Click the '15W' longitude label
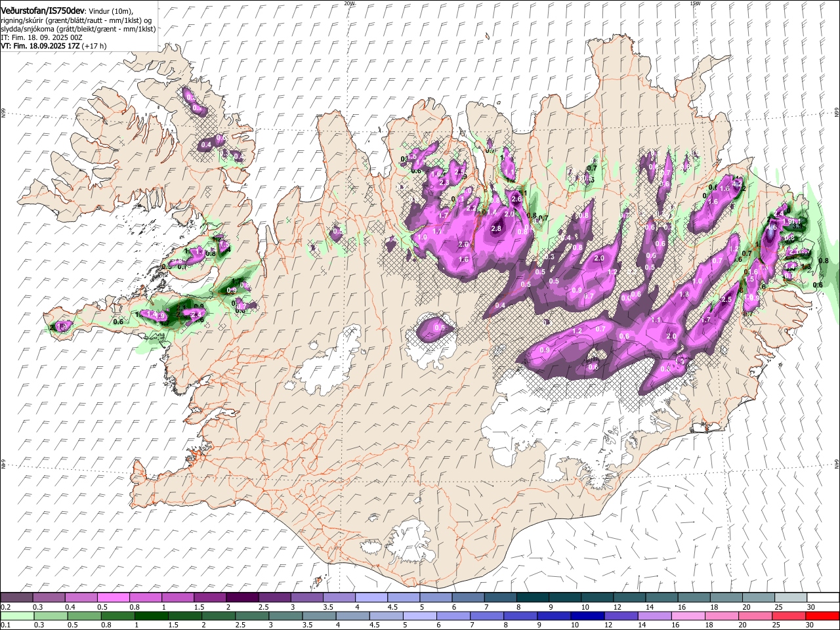Screen dimensions: 840x630 coord(695,3)
